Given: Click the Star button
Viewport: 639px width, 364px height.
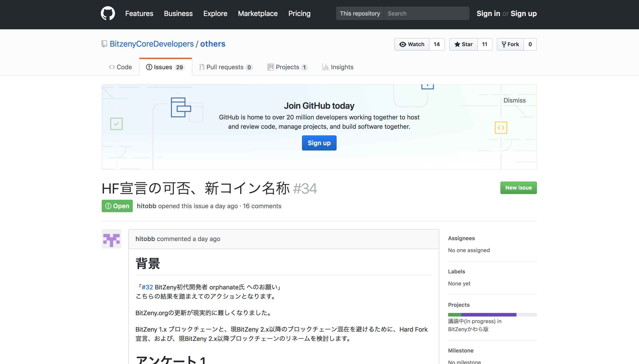Looking at the screenshot, I should pyautogui.click(x=463, y=44).
